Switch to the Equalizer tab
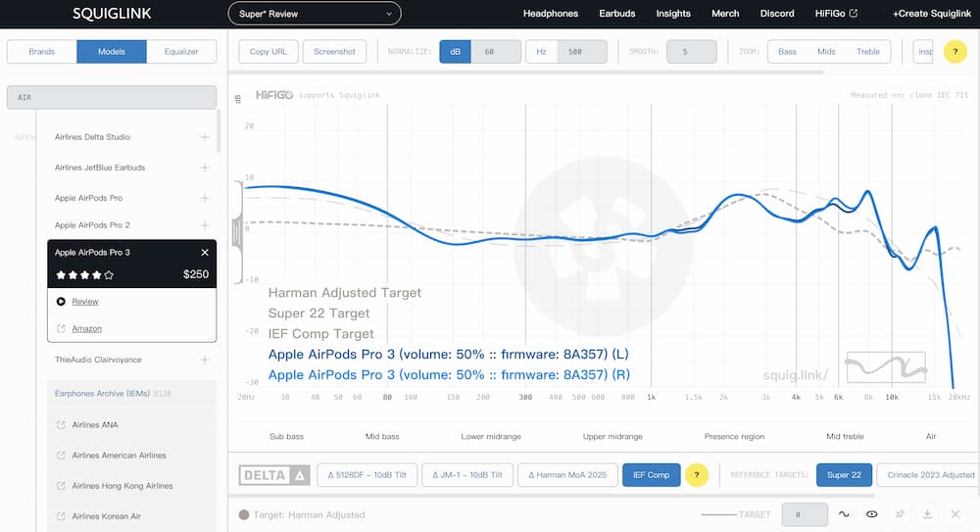 (181, 52)
